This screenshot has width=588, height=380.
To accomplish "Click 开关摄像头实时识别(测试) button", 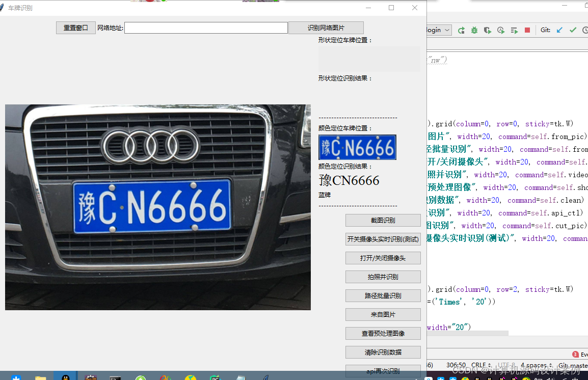I will point(383,239).
